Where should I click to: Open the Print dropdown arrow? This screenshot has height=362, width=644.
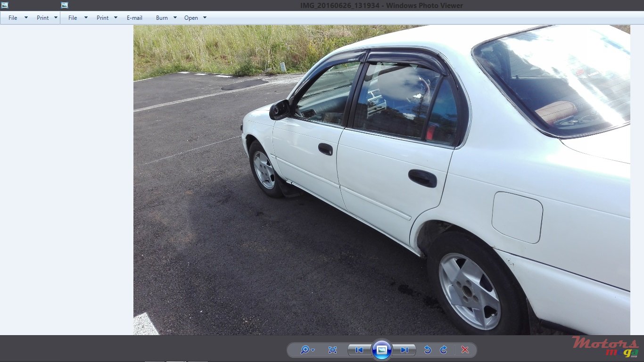(x=55, y=17)
